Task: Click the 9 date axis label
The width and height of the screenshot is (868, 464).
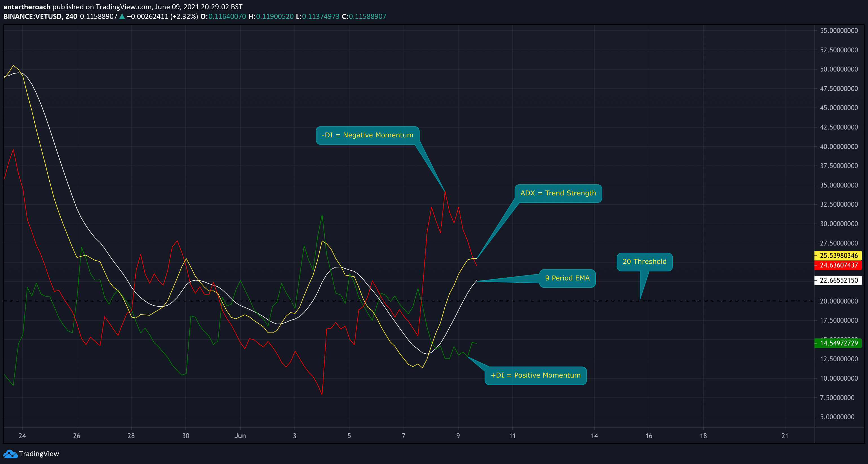Action: pos(458,436)
